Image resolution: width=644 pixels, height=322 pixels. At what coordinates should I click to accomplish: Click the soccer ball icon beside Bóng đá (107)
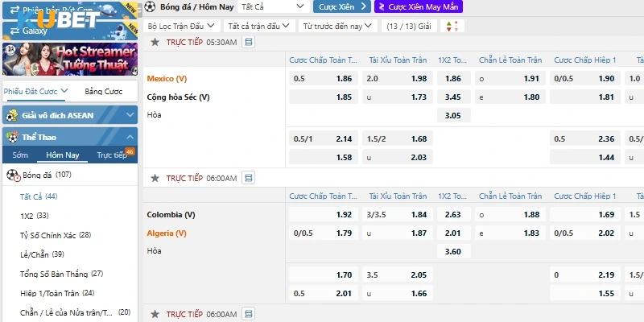pyautogui.click(x=13, y=175)
